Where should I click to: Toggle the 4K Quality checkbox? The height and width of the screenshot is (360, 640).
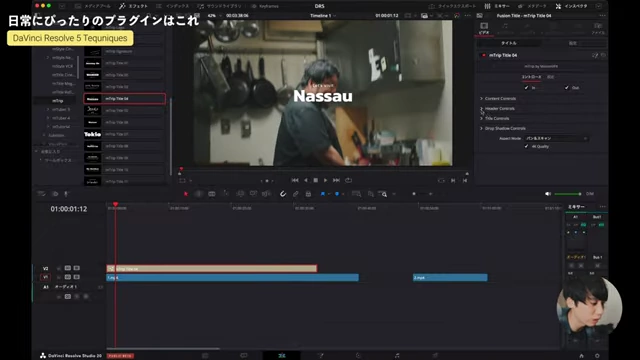pyautogui.click(x=526, y=146)
